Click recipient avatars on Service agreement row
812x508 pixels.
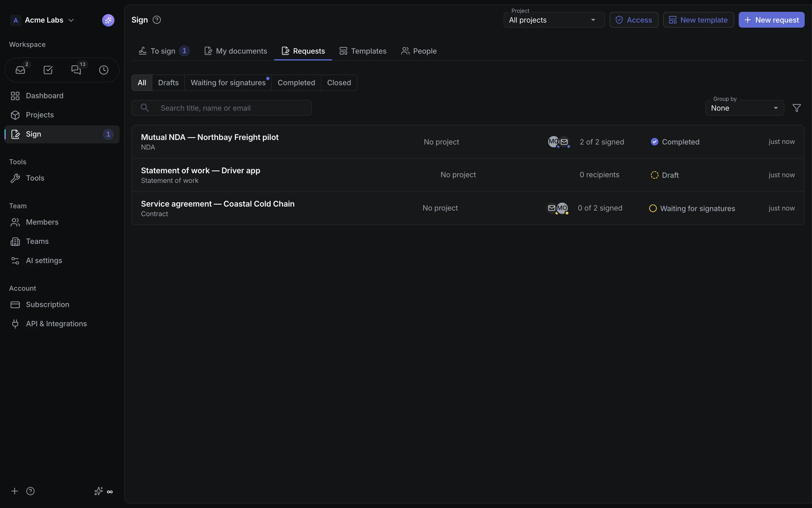[x=558, y=208]
